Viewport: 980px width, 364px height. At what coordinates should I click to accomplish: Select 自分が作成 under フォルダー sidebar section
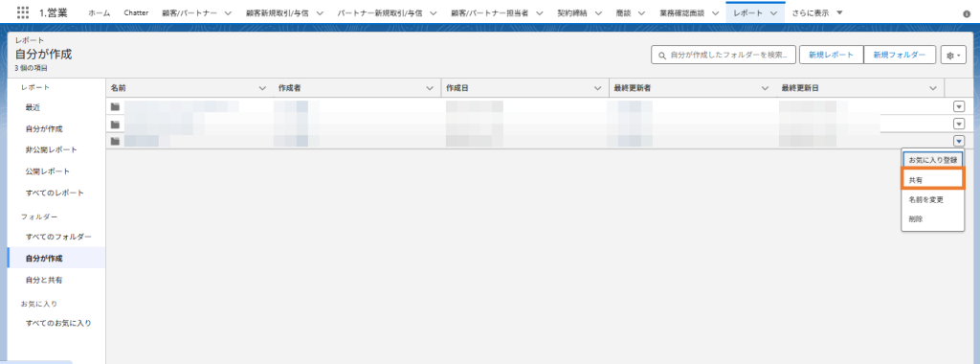(56, 258)
